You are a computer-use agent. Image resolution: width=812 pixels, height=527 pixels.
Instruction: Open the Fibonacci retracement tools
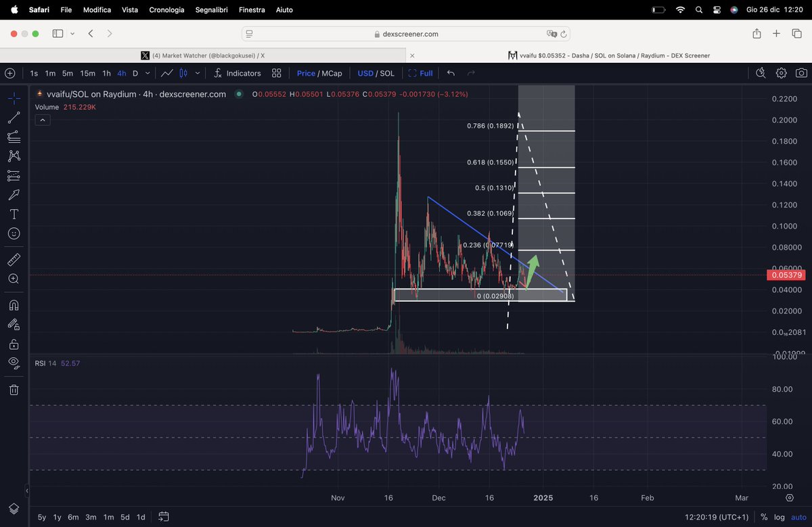14,137
